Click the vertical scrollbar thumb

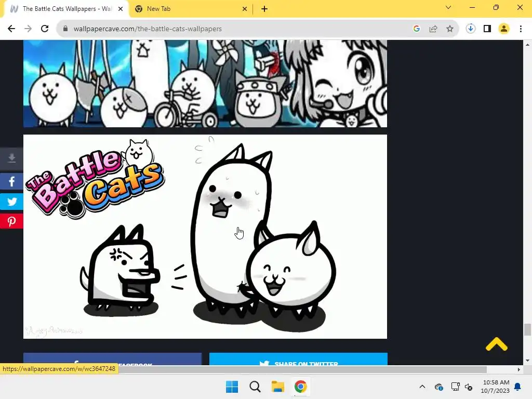[x=527, y=329]
